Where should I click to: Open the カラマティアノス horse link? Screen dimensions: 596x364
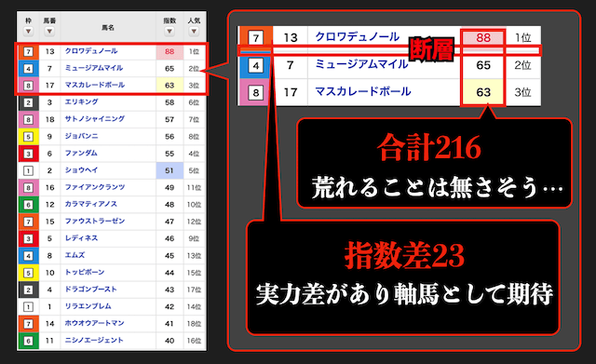91,204
